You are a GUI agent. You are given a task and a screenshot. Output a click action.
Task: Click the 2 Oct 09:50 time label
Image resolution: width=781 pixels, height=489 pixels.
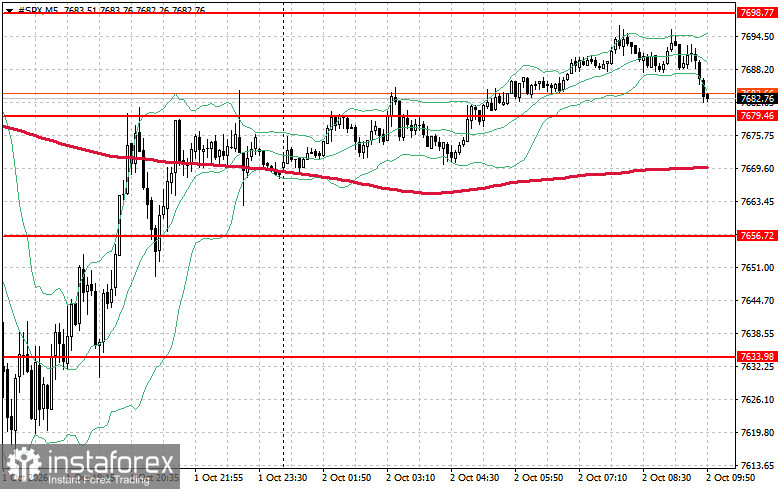point(731,478)
